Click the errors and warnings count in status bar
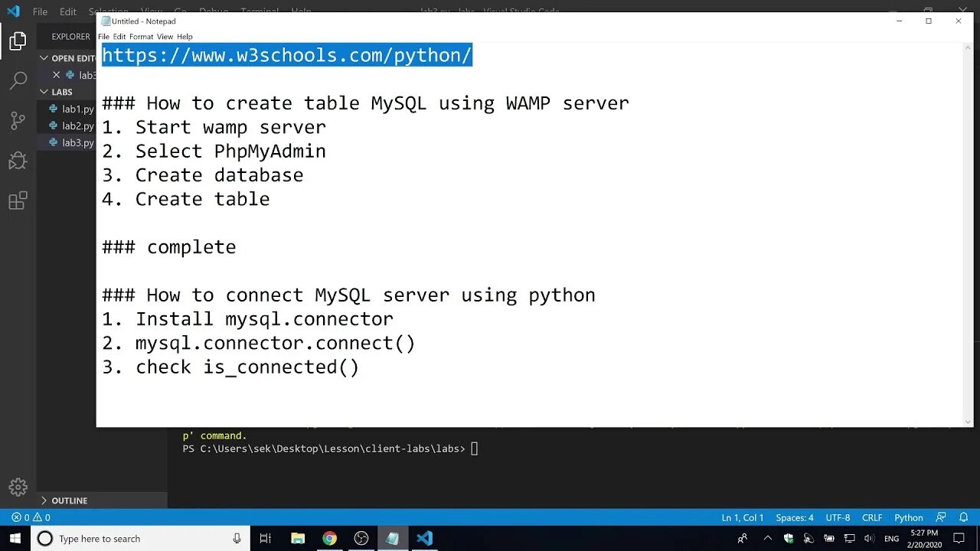The height and width of the screenshot is (551, 980). 31,517
